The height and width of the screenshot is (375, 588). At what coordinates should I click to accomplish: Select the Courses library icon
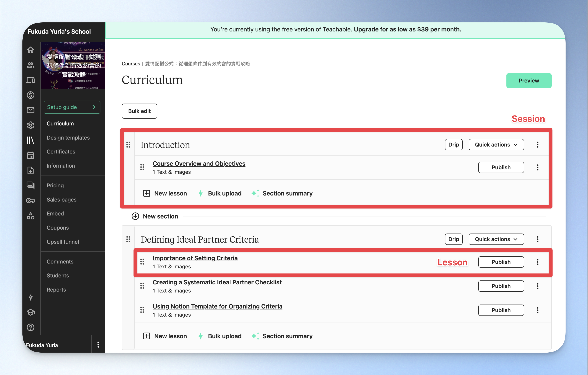tap(31, 140)
